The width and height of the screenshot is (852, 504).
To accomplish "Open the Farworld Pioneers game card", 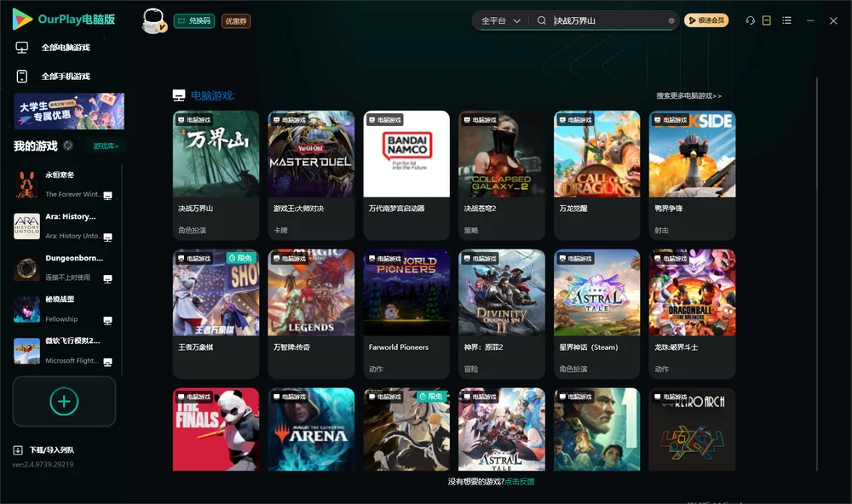I will click(x=406, y=313).
